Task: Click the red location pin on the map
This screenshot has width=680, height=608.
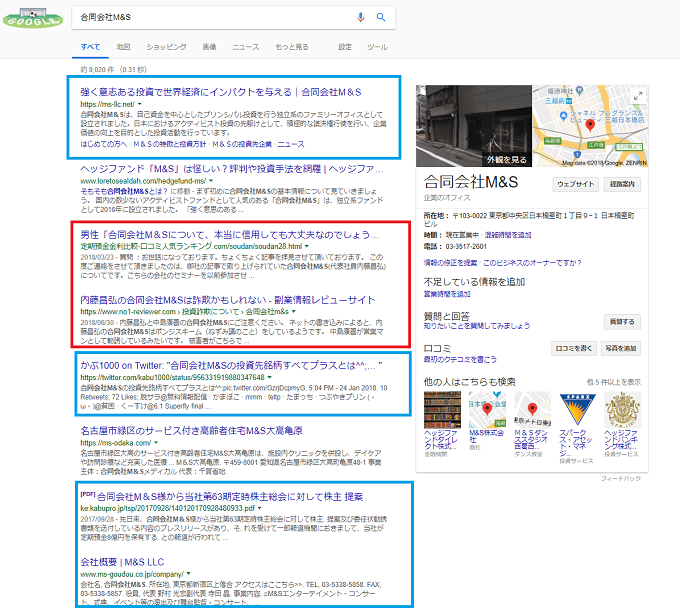Action: [590, 125]
